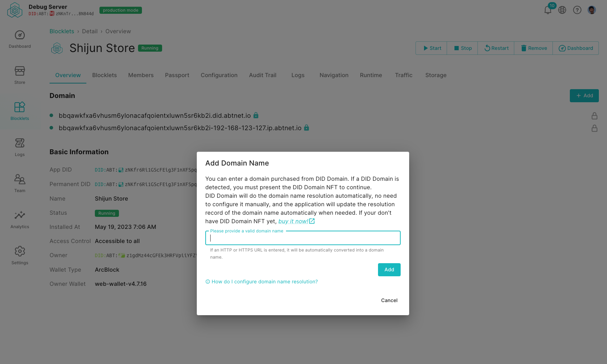Screen dimensions: 607x364
Task: Open Logs from the sidebar
Action: tap(19, 147)
